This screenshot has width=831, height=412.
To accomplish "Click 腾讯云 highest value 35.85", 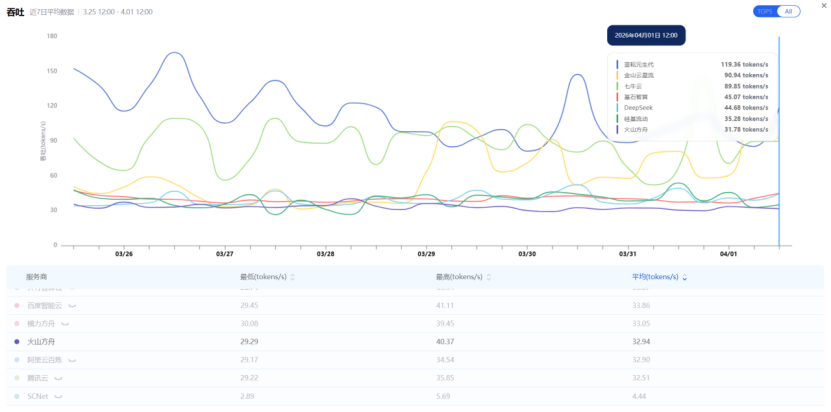I will [445, 378].
